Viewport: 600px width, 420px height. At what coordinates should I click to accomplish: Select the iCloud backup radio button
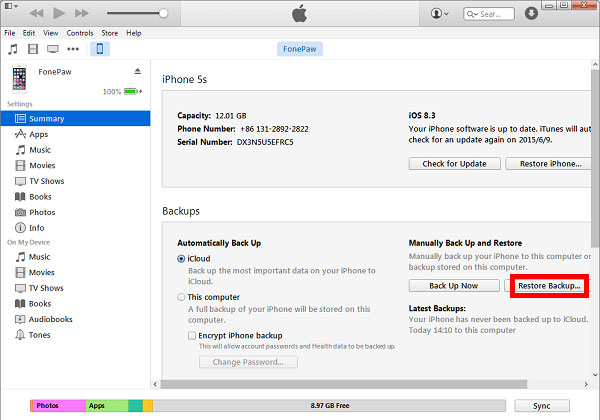181,259
